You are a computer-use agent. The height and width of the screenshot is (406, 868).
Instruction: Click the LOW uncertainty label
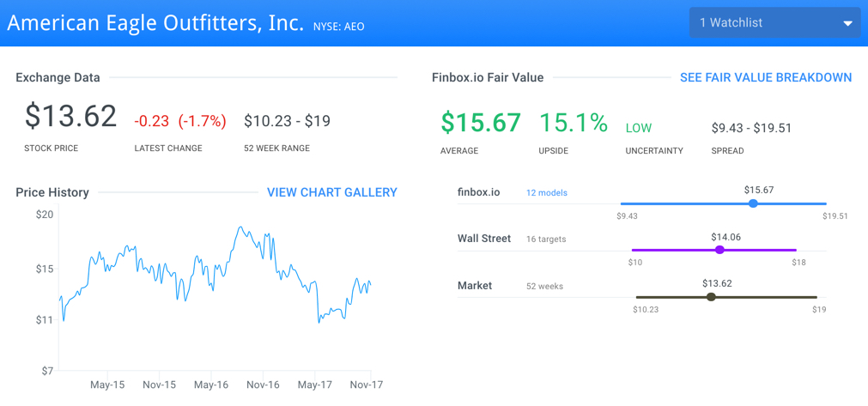tap(638, 129)
